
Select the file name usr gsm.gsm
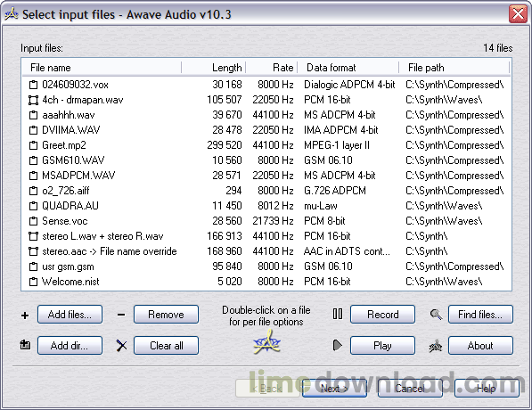click(68, 266)
